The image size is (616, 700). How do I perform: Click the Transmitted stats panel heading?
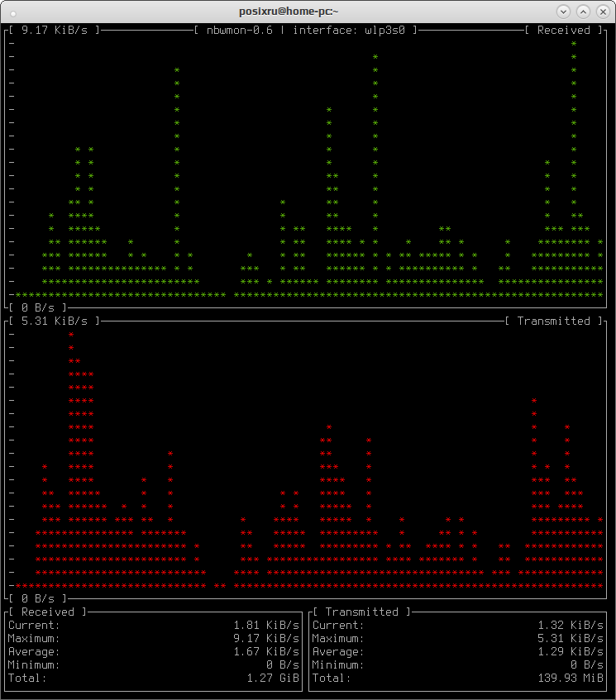click(361, 612)
